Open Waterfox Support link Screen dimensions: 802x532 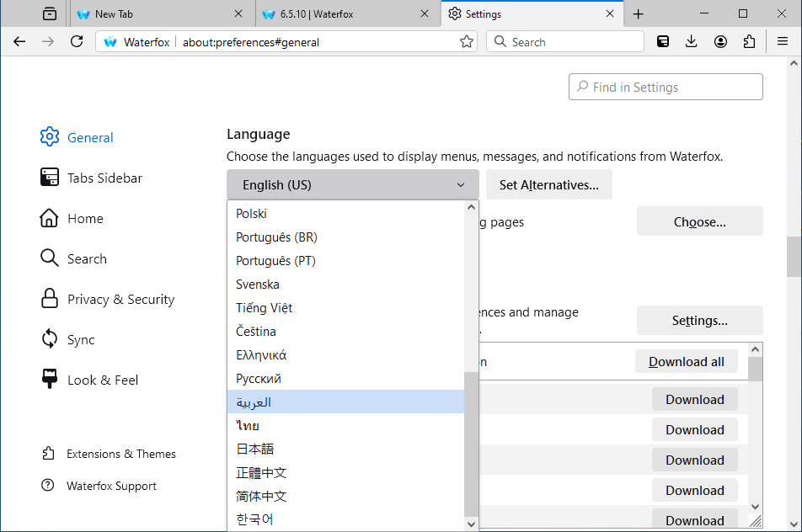click(99, 486)
